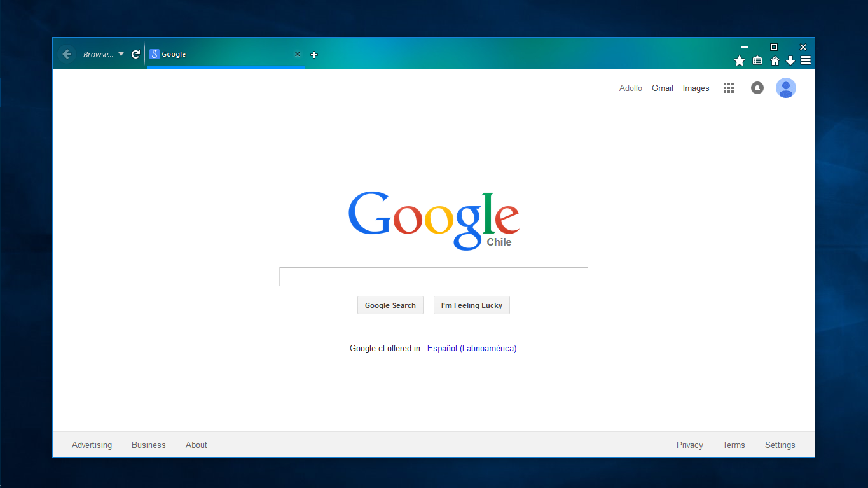Close the Google tab
Screen dimensions: 868x488
click(297, 54)
